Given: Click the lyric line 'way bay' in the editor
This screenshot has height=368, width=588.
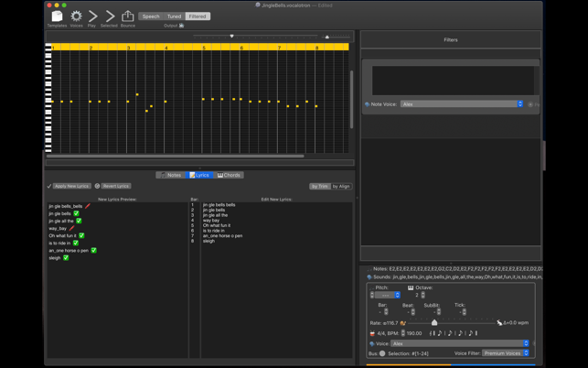Looking at the screenshot, I should (211, 221).
